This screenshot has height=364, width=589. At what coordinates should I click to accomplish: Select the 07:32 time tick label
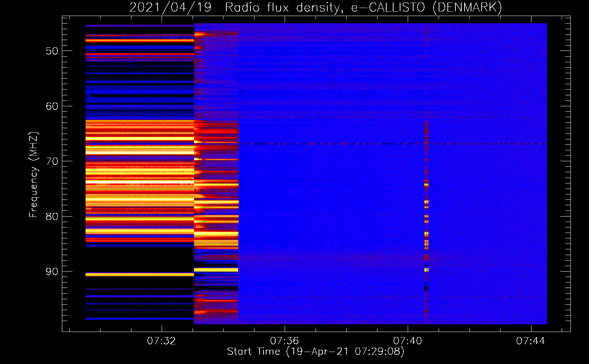coord(161,341)
